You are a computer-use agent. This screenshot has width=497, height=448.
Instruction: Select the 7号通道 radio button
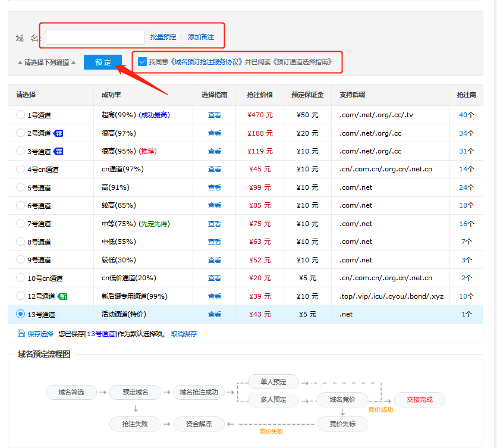click(x=20, y=223)
